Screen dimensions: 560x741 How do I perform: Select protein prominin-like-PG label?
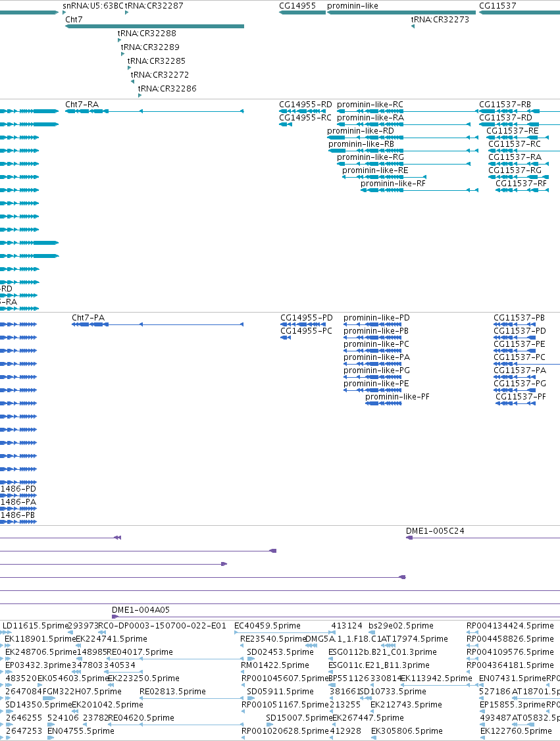376,370
